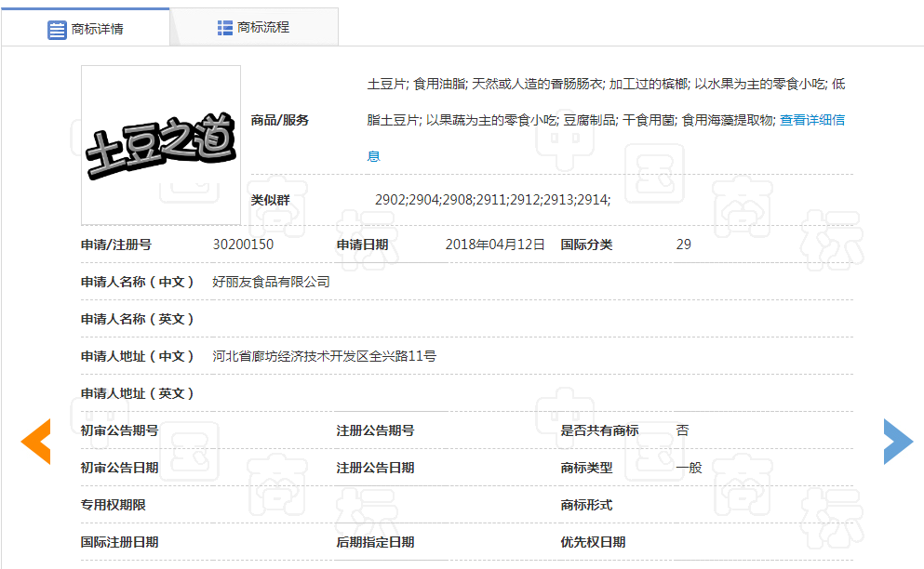The height and width of the screenshot is (569, 924).
Task: Click the 优先权日期 label
Action: point(593,542)
